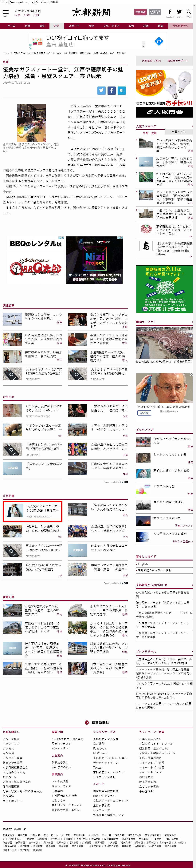
Task: Click the blue arrow ad direction icon
Action: tap(159, 42)
